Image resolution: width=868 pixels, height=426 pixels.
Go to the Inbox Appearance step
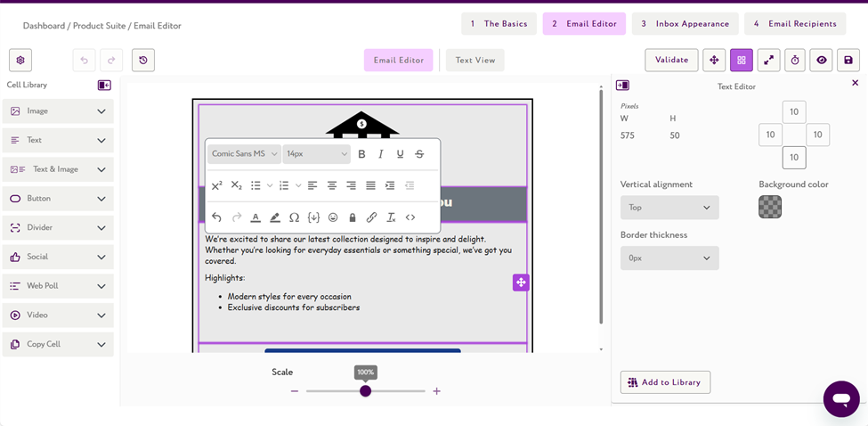pos(685,24)
